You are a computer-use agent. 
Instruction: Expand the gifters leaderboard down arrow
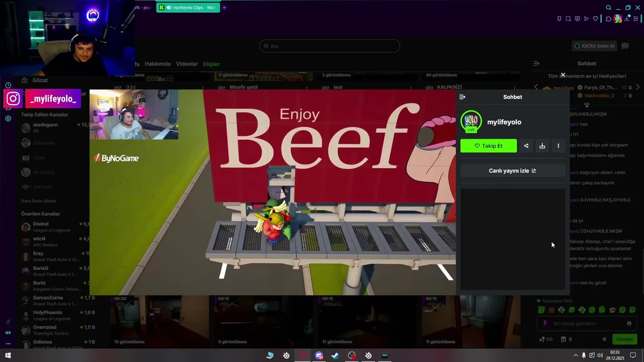[x=587, y=105]
